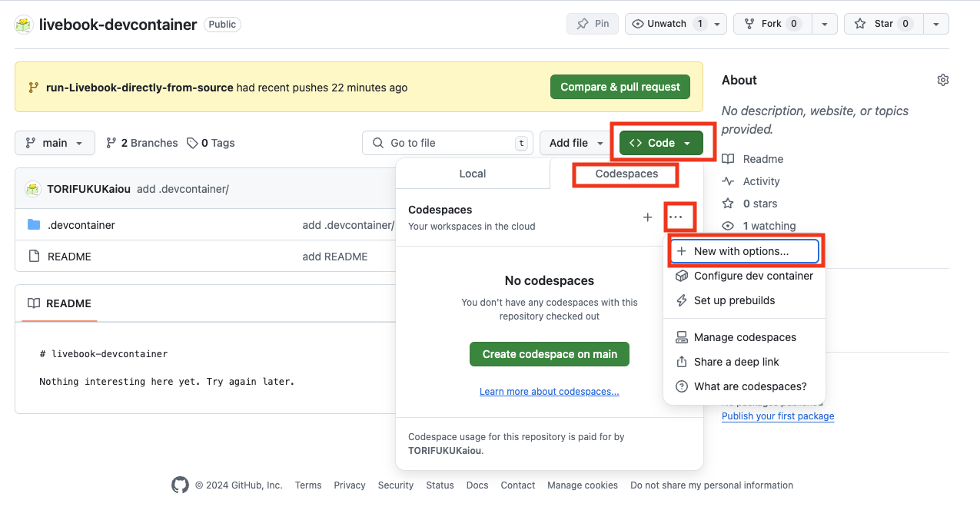The width and height of the screenshot is (980, 530).
Task: Click the plus icon to add a codespace
Action: 647,217
